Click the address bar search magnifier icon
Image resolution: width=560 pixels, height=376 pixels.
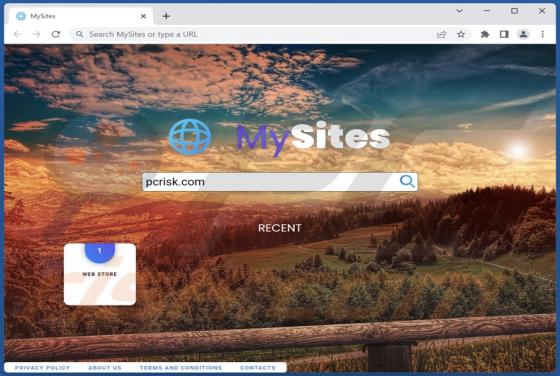coord(80,34)
